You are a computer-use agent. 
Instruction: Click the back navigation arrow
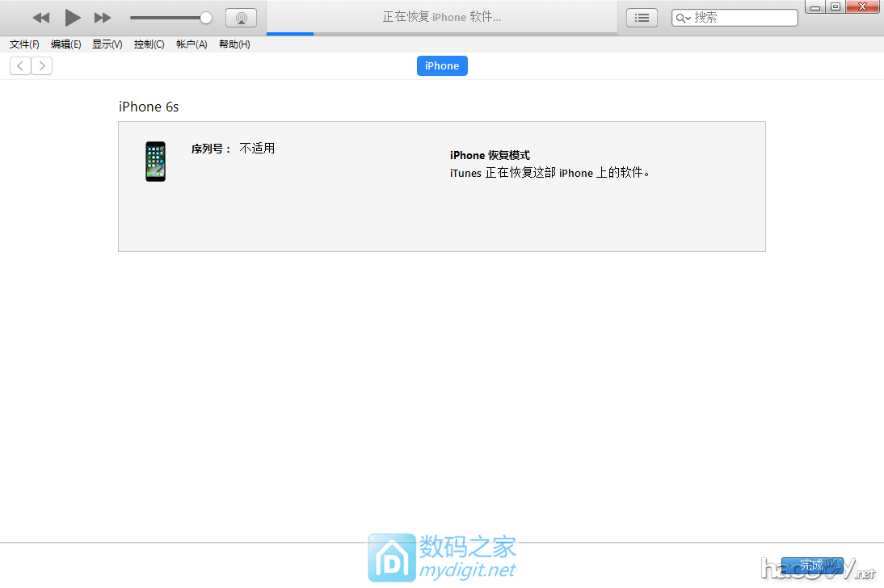point(19,65)
